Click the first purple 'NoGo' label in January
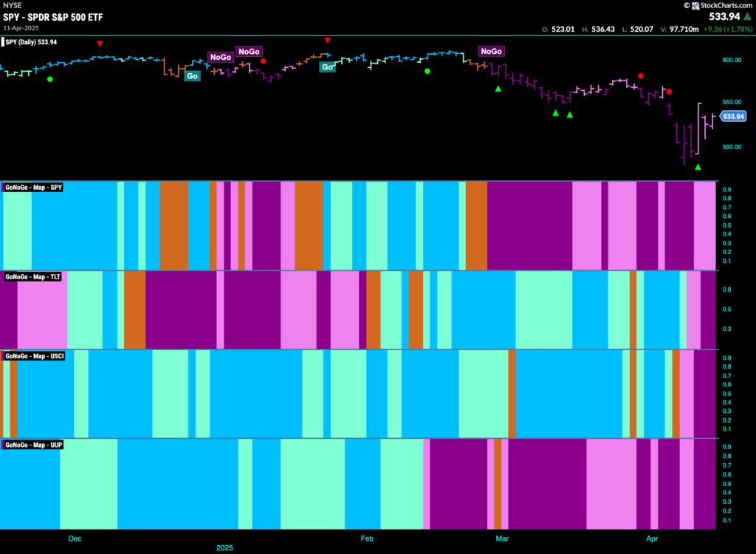Screen dimensions: 756x554 pos(220,57)
